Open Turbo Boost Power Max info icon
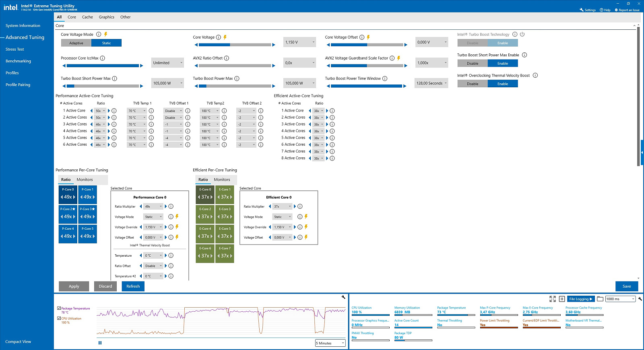Image resolution: width=644 pixels, height=350 pixels. [x=237, y=78]
